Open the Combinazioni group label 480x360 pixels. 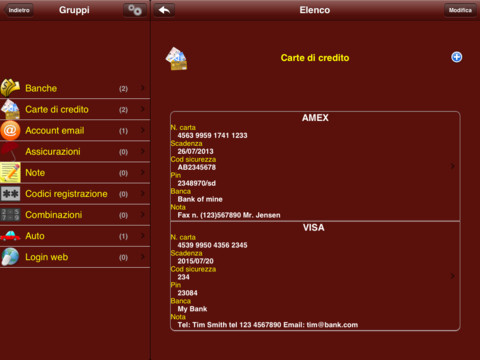(x=54, y=215)
